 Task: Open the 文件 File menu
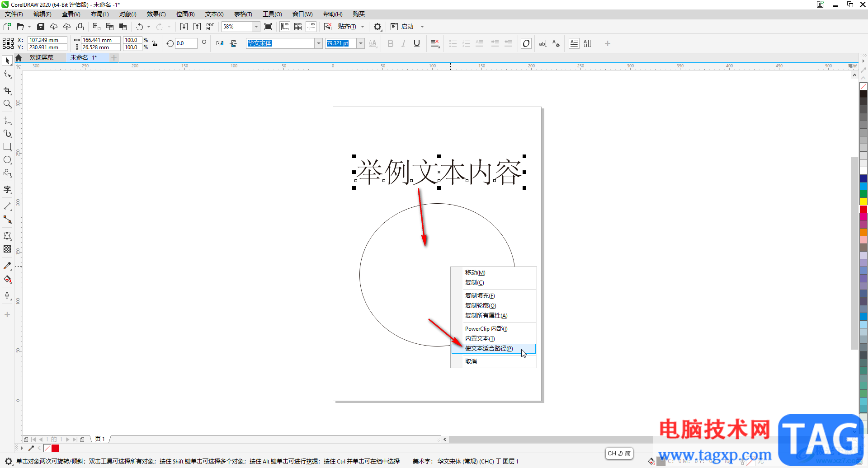14,14
